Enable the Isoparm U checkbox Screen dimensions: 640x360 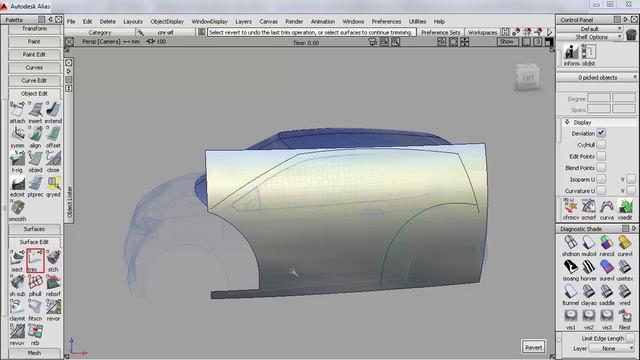click(601, 179)
